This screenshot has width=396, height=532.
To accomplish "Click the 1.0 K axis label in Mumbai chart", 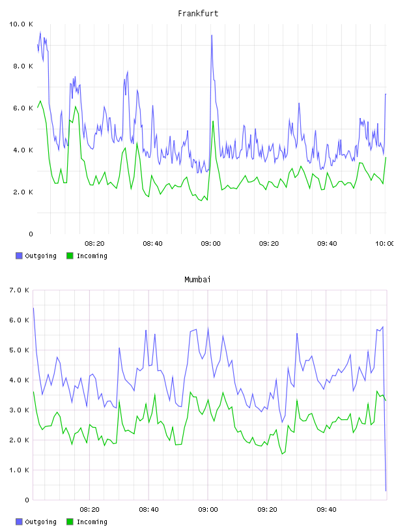I will pyautogui.click(x=20, y=470).
